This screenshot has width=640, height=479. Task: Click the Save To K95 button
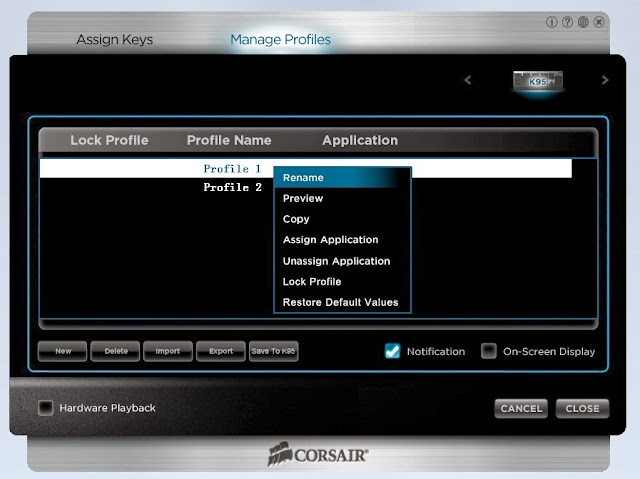click(x=273, y=351)
